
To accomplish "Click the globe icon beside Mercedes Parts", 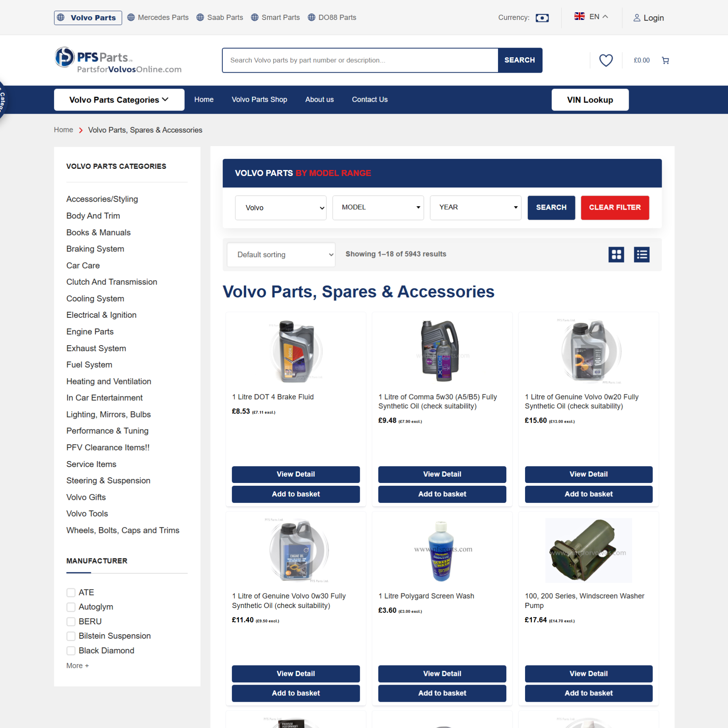I will pos(131,17).
